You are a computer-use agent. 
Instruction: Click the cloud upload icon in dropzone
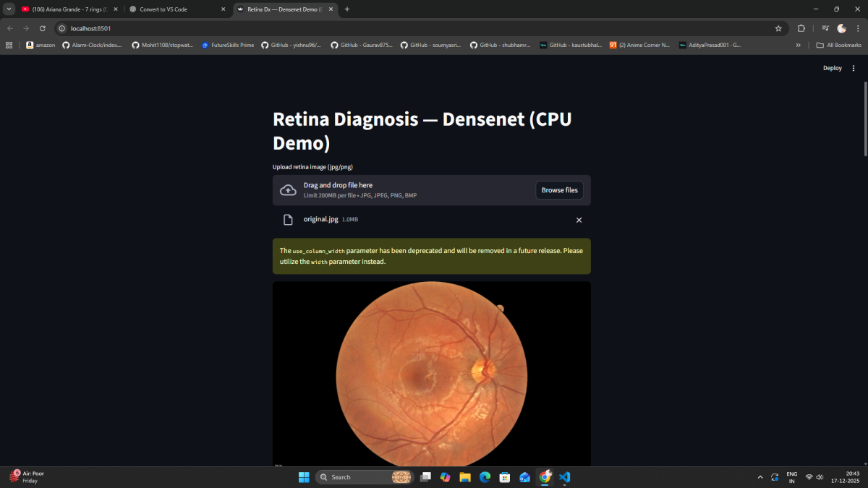(x=288, y=190)
